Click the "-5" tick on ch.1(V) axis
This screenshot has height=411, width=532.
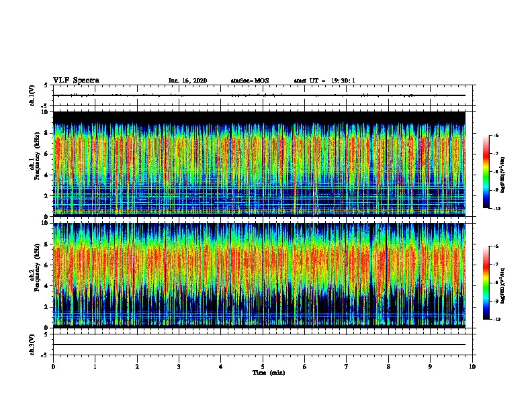click(45, 106)
